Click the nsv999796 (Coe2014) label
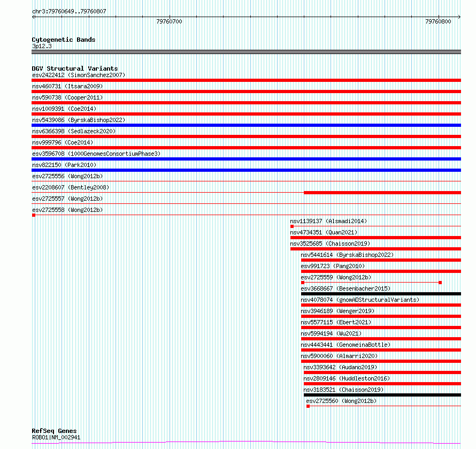Screen dimensions: 476x449 [x=63, y=142]
